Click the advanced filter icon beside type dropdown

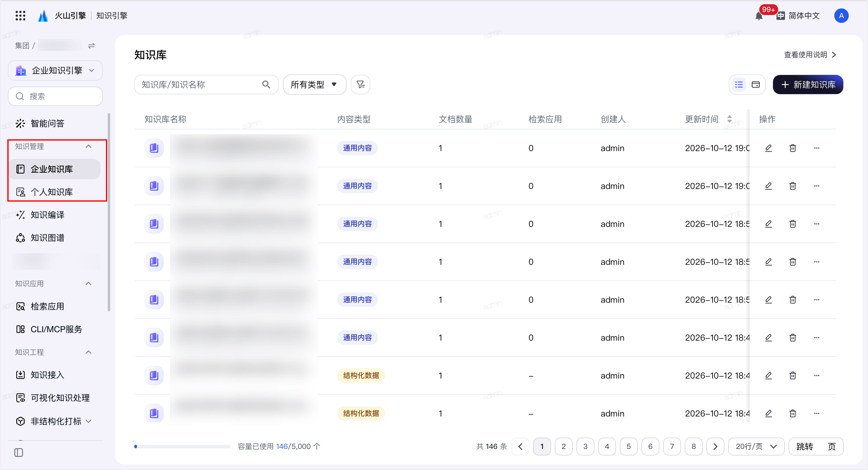tap(360, 85)
